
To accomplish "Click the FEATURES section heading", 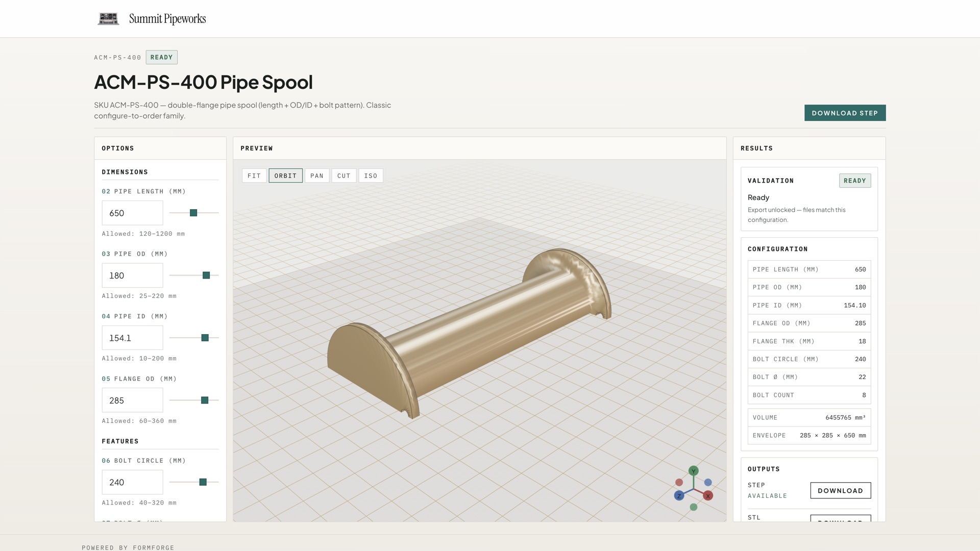I will tap(120, 441).
